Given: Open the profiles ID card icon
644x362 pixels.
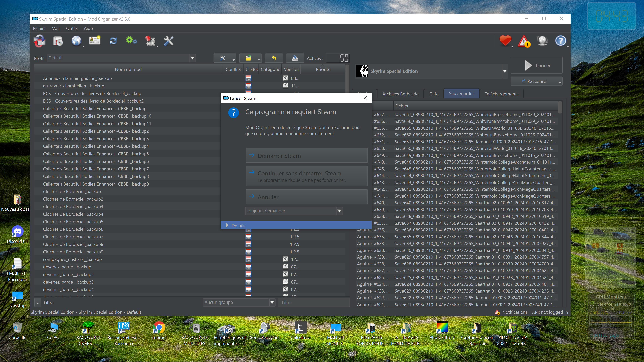Looking at the screenshot, I should click(95, 40).
